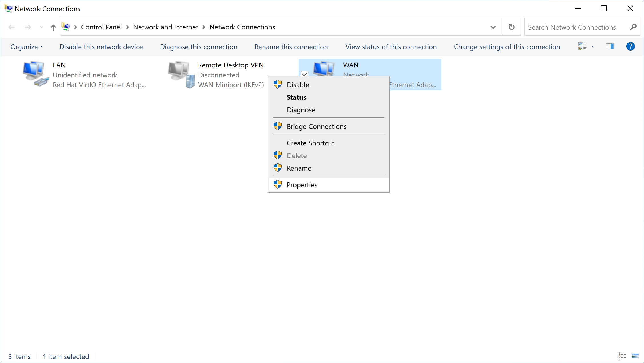Image resolution: width=644 pixels, height=363 pixels.
Task: Switch to details view in status bar
Action: (x=622, y=356)
